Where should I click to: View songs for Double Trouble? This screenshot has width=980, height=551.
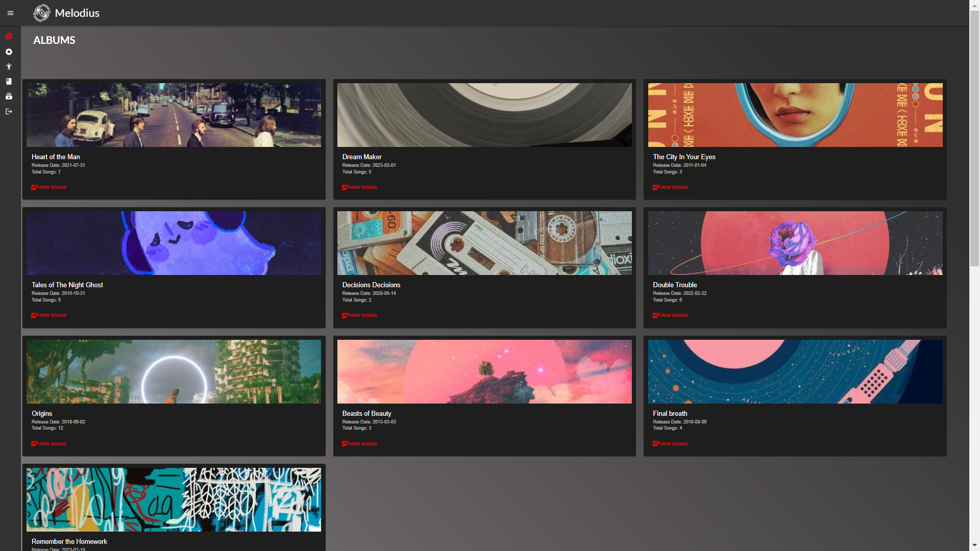(x=670, y=315)
